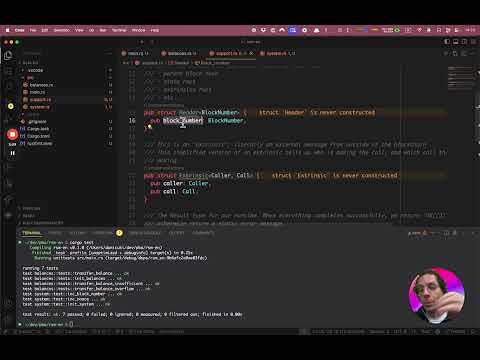Viewport: 480px width, 360px height.
Task: Click the 'cargo test' command in terminal
Action: [82, 242]
